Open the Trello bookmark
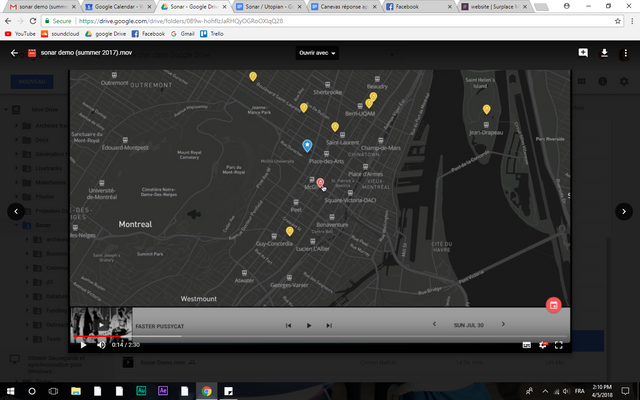 tap(212, 34)
